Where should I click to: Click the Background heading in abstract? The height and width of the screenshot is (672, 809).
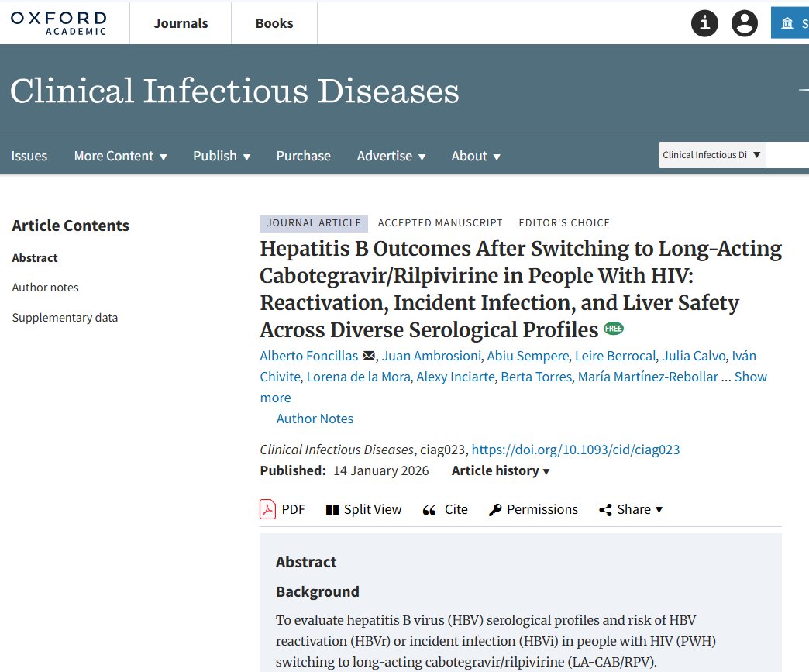(x=317, y=591)
